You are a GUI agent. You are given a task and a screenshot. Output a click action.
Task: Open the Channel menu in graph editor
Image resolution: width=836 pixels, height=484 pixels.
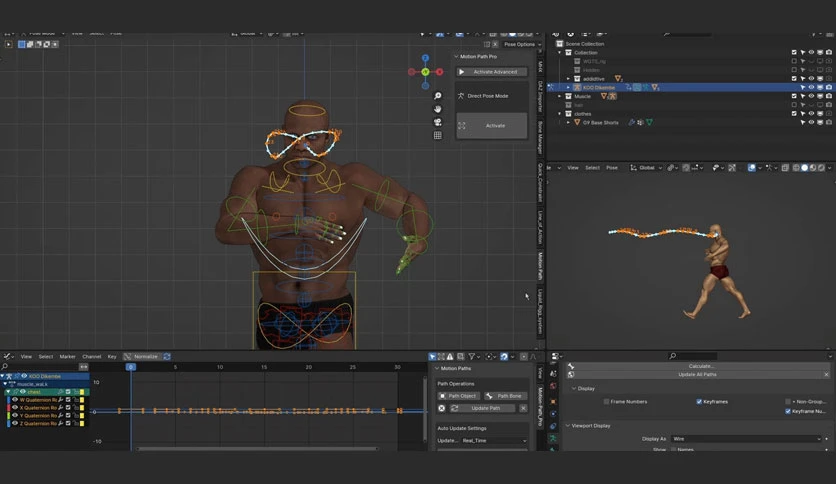[92, 357]
